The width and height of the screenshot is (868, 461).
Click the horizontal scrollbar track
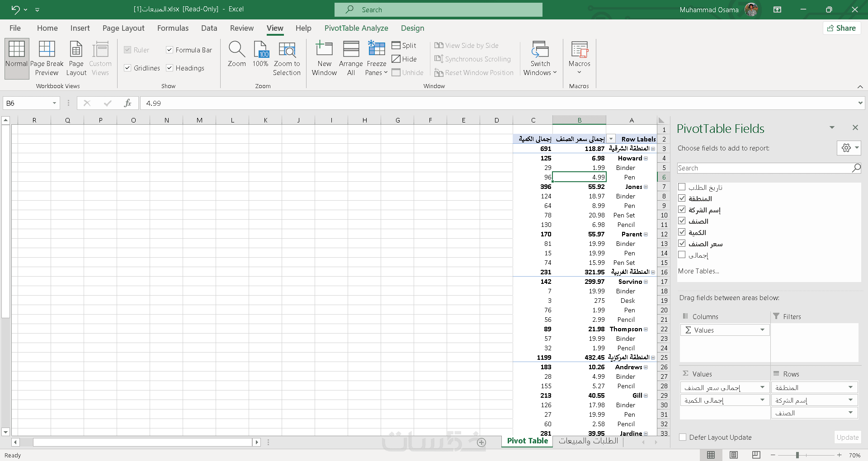(x=142, y=442)
